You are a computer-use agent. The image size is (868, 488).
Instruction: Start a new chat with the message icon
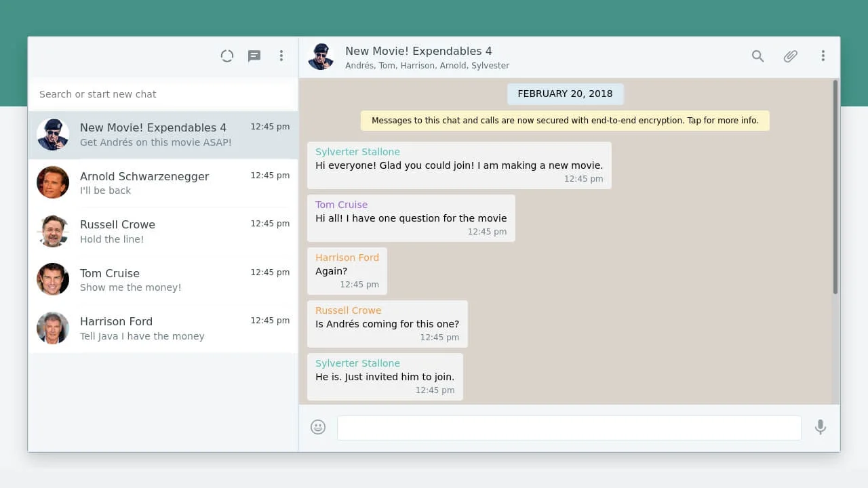pyautogui.click(x=254, y=56)
